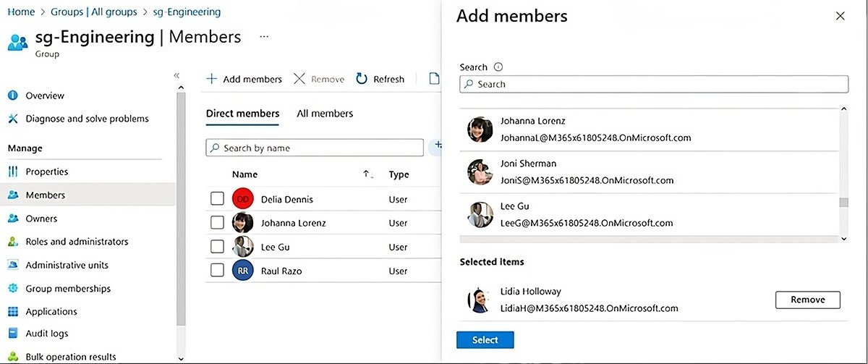The image size is (868, 364).
Task: Click the Audit logs icon
Action: pos(12,334)
